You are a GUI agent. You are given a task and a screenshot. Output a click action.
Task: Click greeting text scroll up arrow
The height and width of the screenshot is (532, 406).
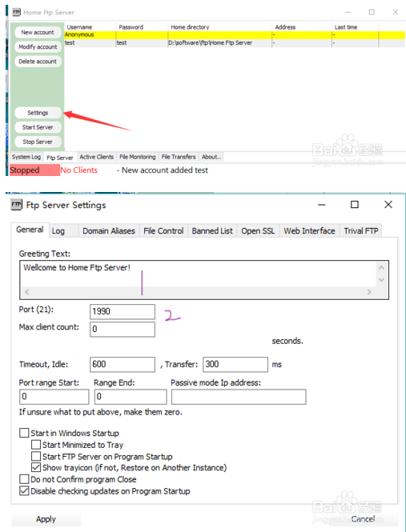[381, 268]
